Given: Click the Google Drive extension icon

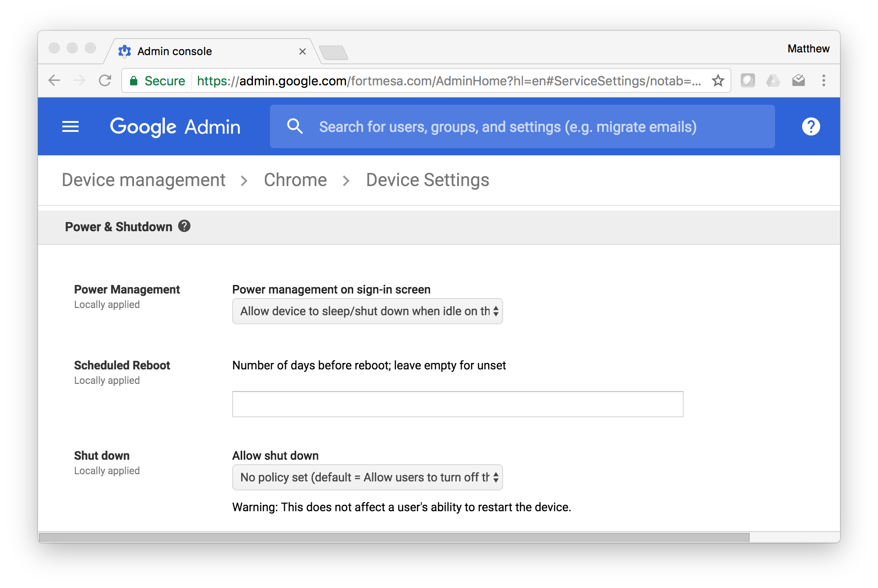Looking at the screenshot, I should (x=773, y=80).
